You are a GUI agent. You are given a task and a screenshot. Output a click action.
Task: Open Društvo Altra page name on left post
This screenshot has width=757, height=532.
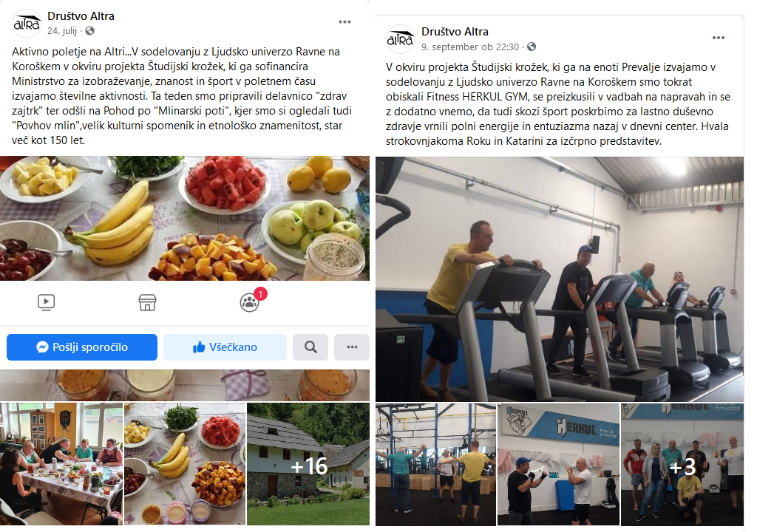[x=81, y=16]
